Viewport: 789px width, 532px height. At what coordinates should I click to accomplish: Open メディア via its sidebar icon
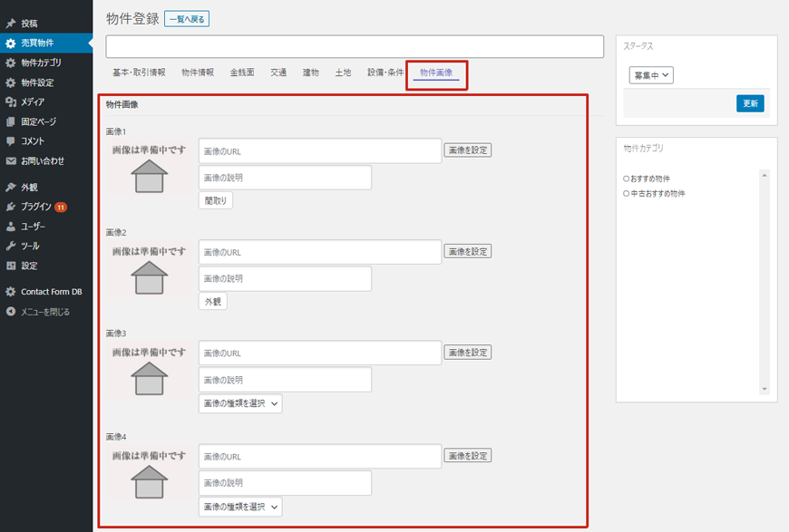[11, 102]
